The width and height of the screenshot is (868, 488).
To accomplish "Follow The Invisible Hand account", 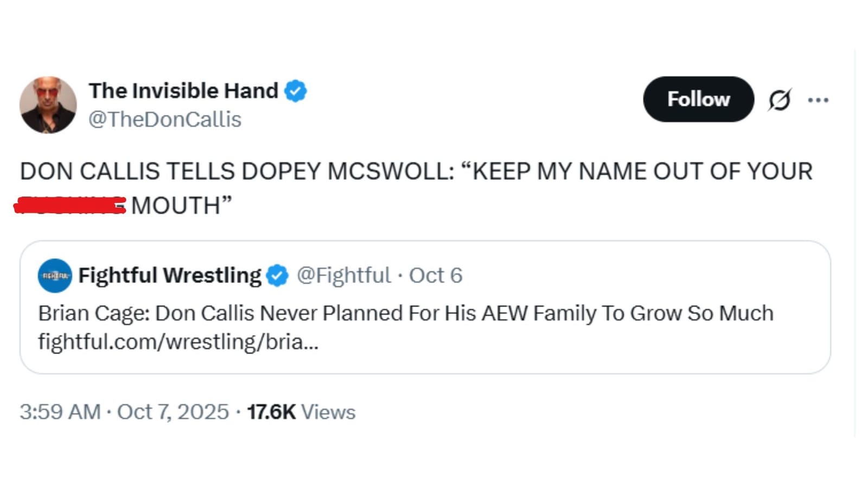I will (x=698, y=99).
